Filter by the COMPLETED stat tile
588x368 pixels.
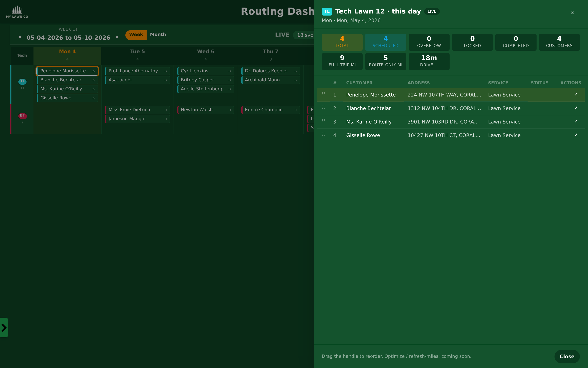[x=516, y=42]
